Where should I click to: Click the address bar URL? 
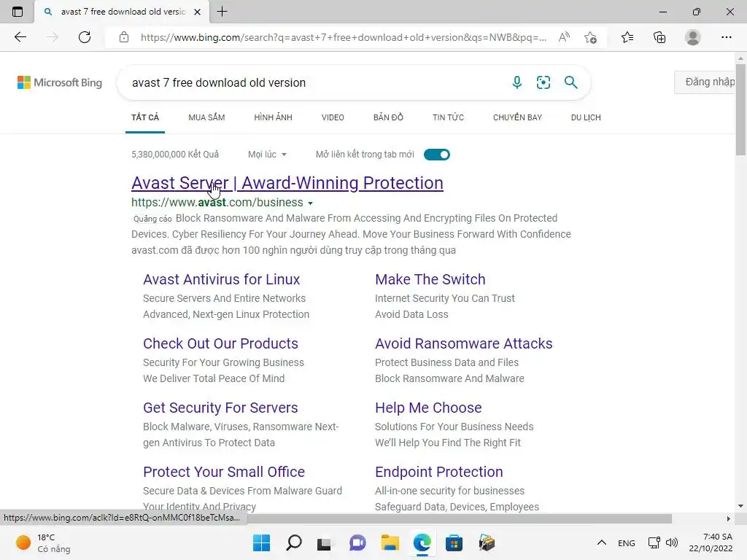[343, 37]
